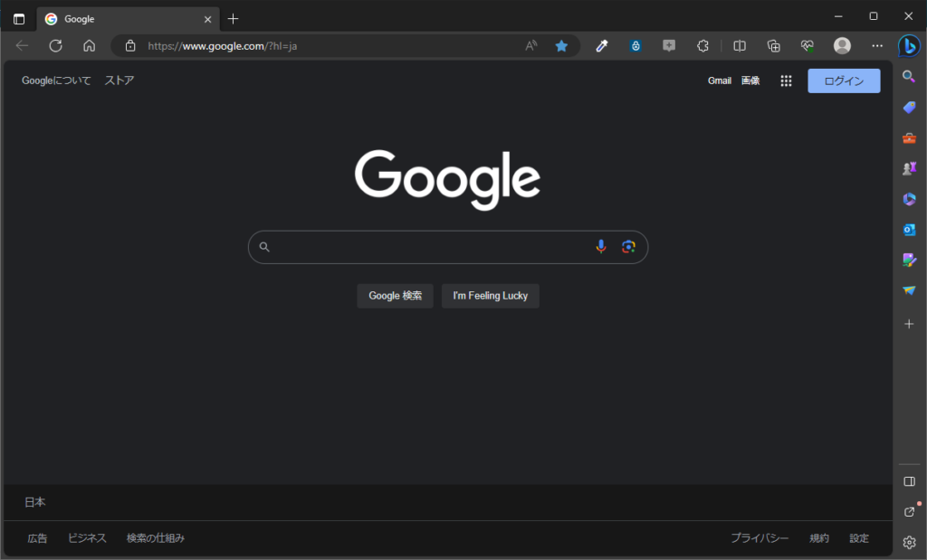This screenshot has height=560, width=927.
Task: Open the sidebar Microsoft 365 icon
Action: click(x=909, y=199)
